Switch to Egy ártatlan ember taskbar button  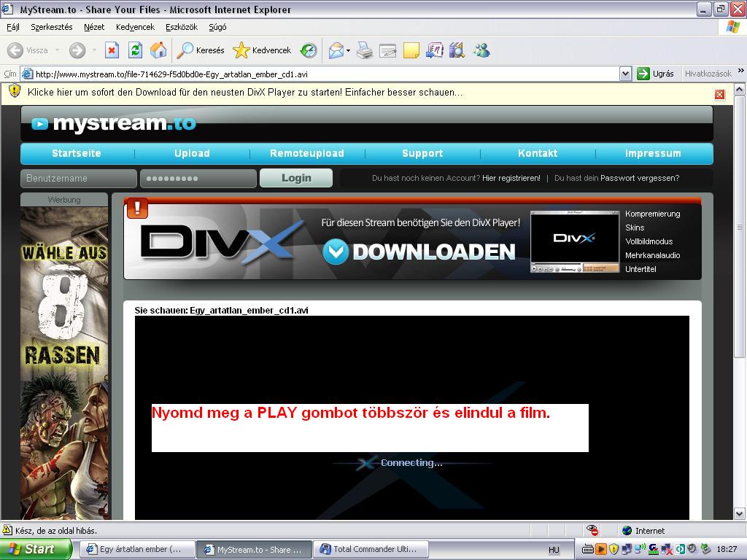138,549
